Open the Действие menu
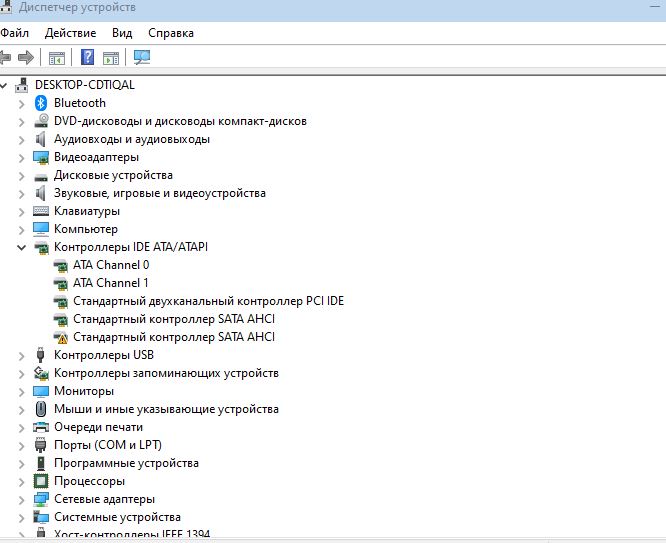Image resolution: width=666 pixels, height=543 pixels. click(x=71, y=33)
